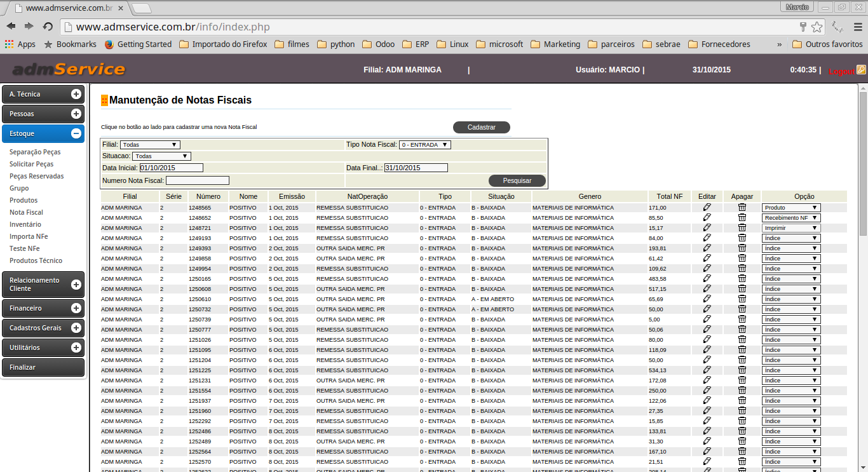
Task: Click the browser back arrow
Action: click(x=11, y=27)
